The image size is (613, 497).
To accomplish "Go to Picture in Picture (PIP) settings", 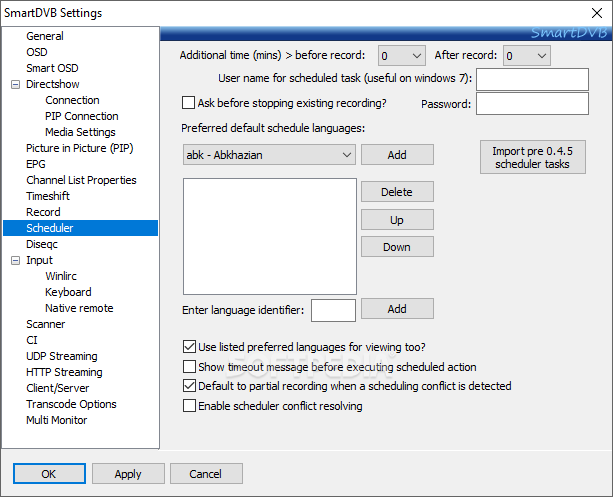I will coord(80,148).
